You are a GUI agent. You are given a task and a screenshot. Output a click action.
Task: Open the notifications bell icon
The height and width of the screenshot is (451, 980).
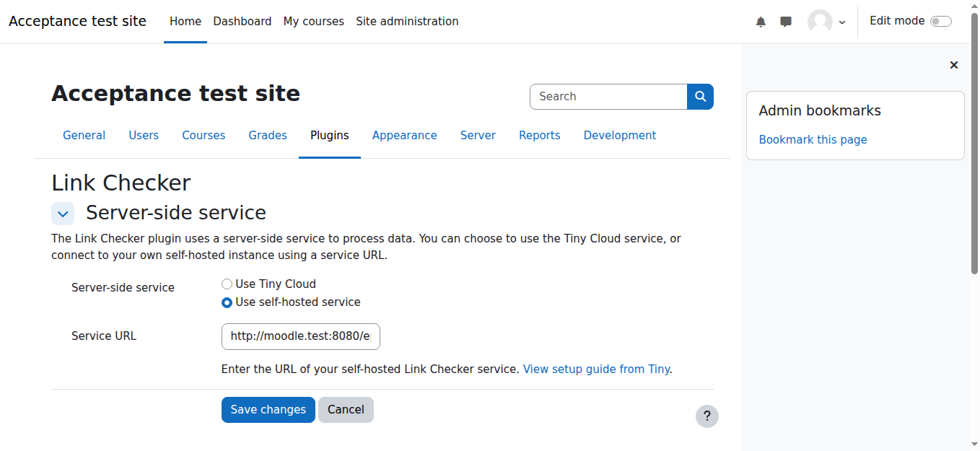pyautogui.click(x=761, y=22)
